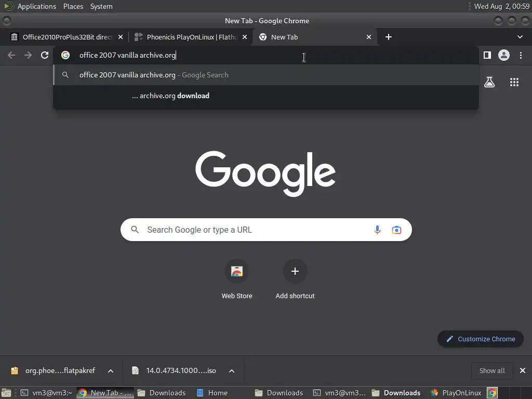532x399 pixels.
Task: Close the Phoenicis PlayOnLinux tab
Action: [x=245, y=37]
